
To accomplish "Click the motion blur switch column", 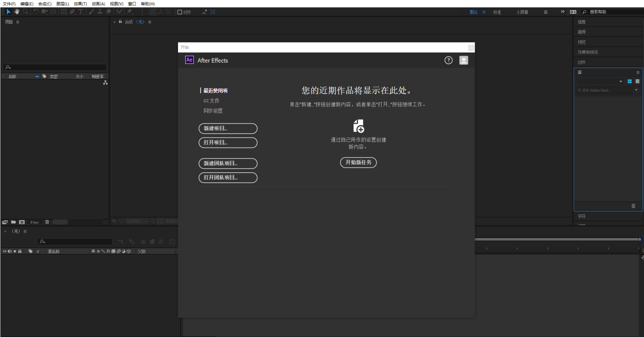I will coord(119,251).
